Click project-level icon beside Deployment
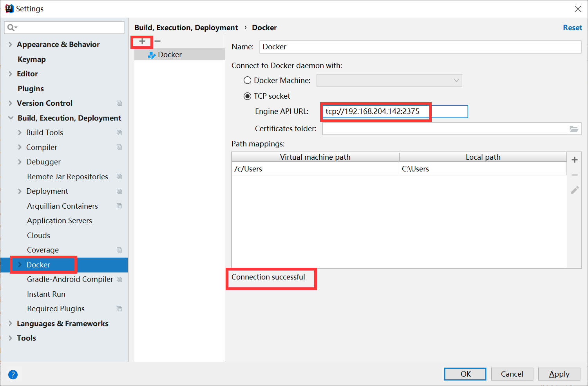 coord(119,191)
